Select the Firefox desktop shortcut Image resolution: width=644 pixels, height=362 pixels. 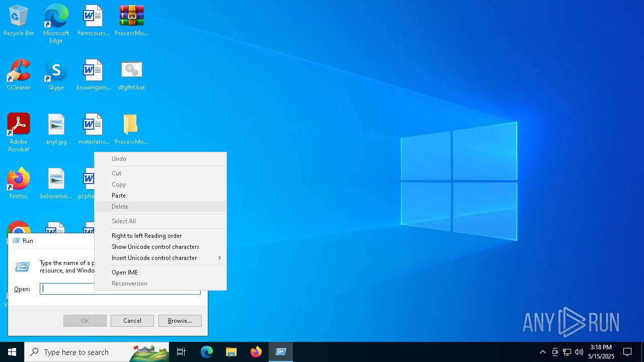tap(19, 184)
